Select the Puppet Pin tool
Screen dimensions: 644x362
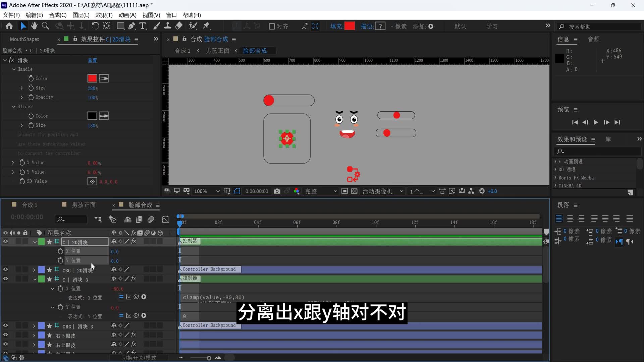[206, 26]
